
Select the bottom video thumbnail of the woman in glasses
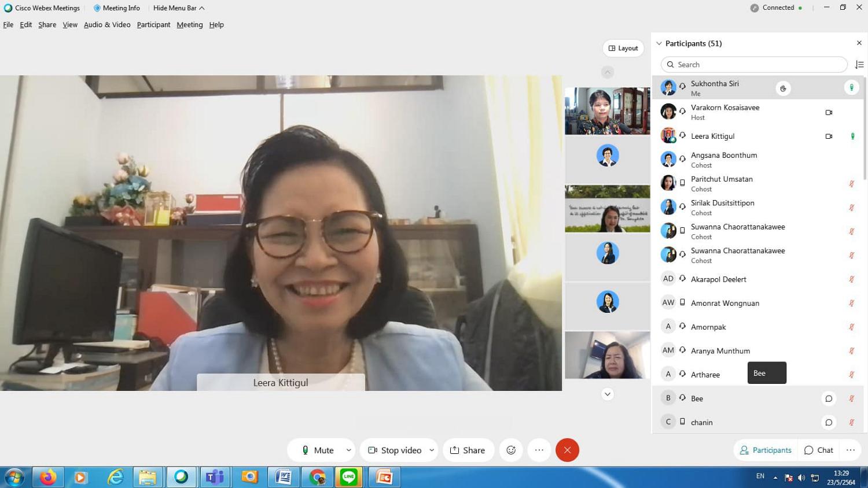608,355
